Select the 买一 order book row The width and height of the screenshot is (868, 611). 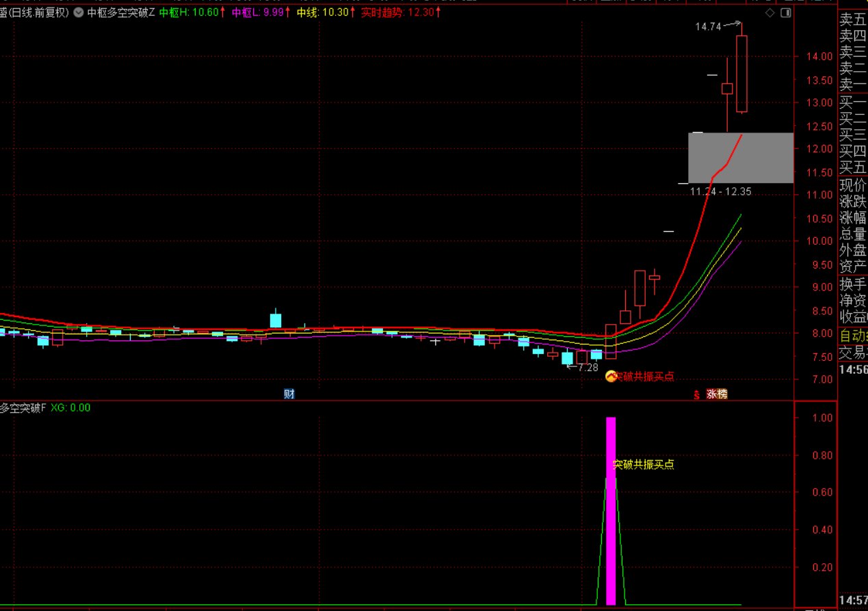(852, 103)
